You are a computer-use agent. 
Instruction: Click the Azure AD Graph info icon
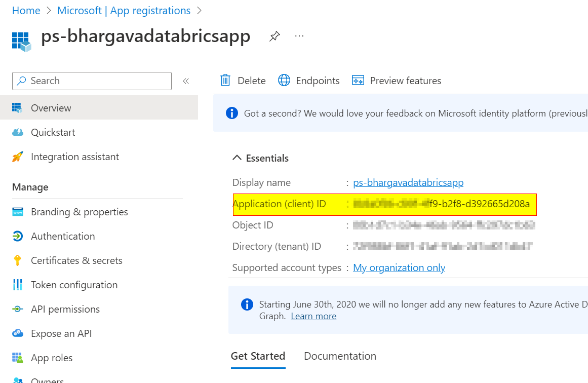click(247, 304)
